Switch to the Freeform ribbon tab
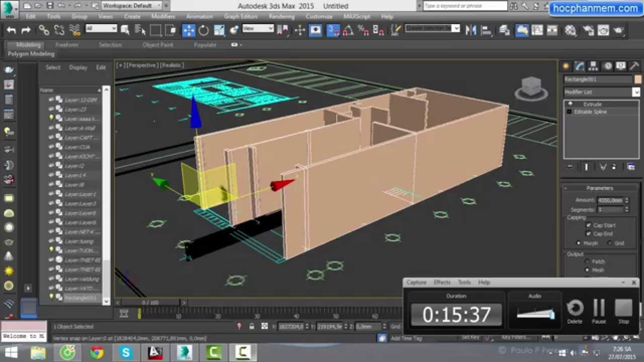The image size is (644, 362). (67, 45)
